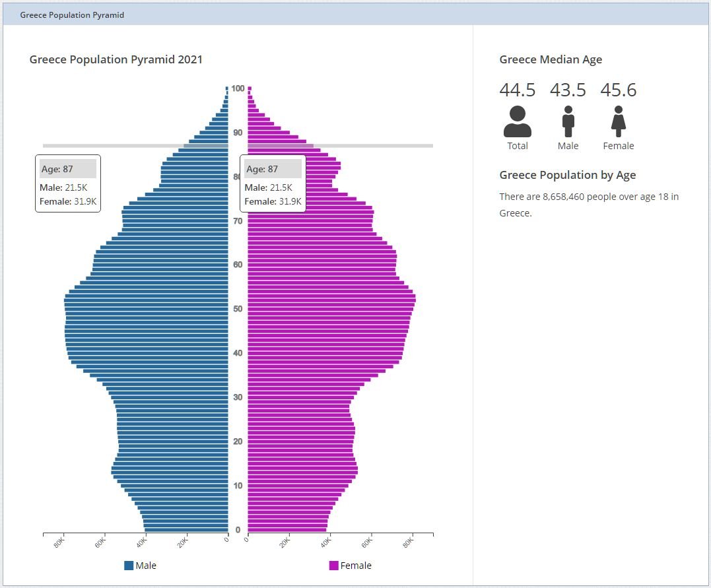Click the magenta Female legend square
Image resolution: width=711 pixels, height=588 pixels.
tap(333, 566)
